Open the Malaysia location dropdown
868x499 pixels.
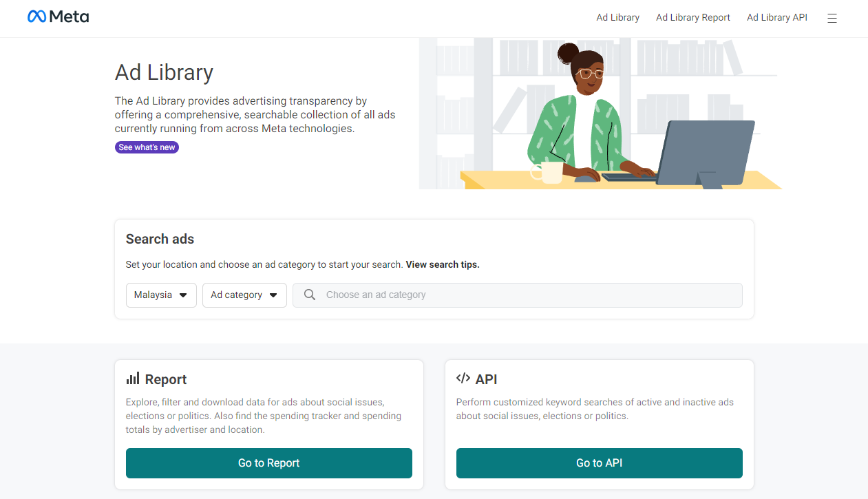tap(161, 295)
